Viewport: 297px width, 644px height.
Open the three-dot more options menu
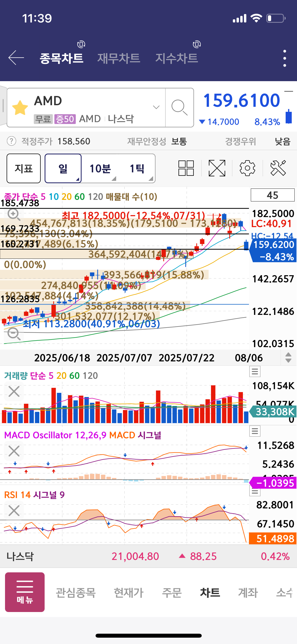click(285, 58)
